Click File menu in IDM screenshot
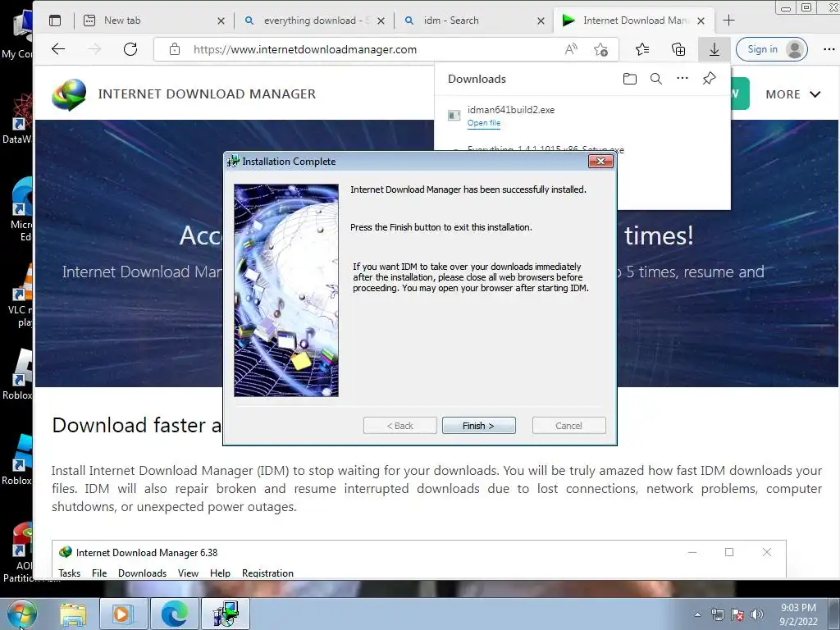Screen dimensions: 840x630 tap(99, 573)
